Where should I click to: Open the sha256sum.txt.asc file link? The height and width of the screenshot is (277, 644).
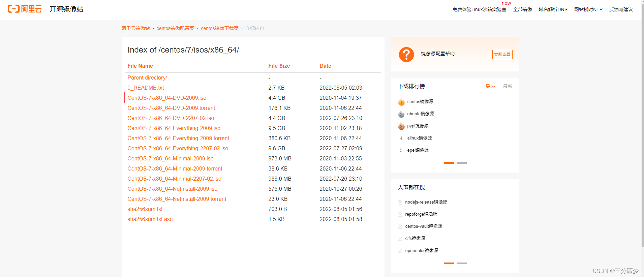click(x=150, y=219)
